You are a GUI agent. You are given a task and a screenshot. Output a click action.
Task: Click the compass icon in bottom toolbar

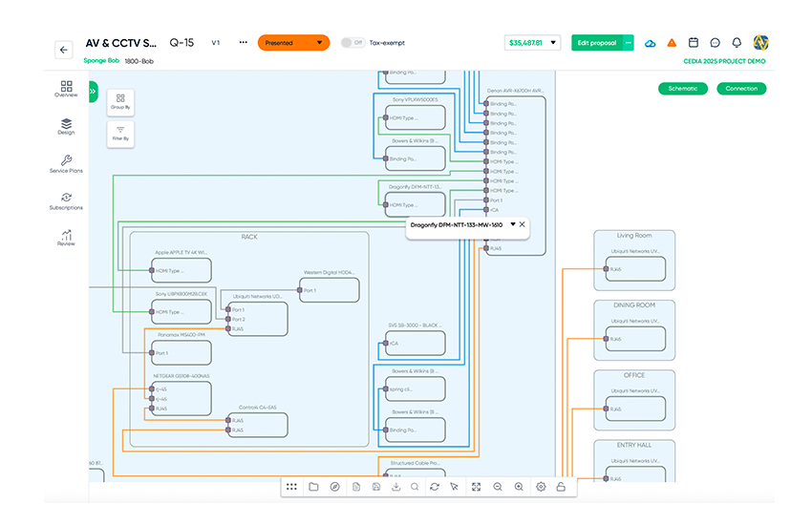334,487
